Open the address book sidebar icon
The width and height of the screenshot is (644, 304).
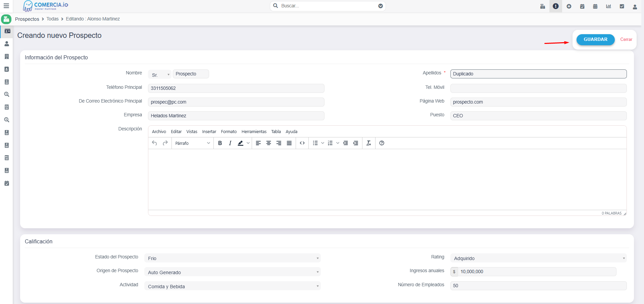(x=7, y=69)
